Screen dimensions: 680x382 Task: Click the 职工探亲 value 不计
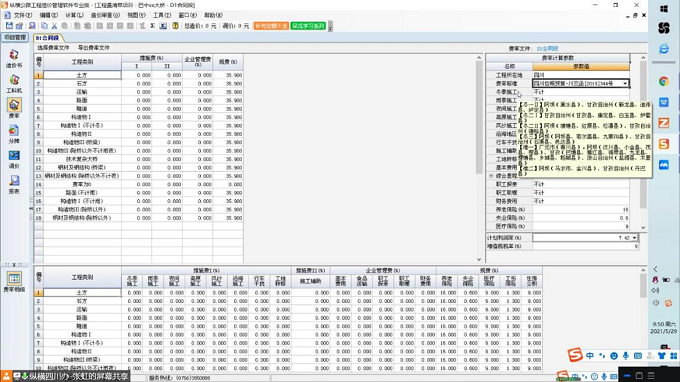tap(581, 184)
